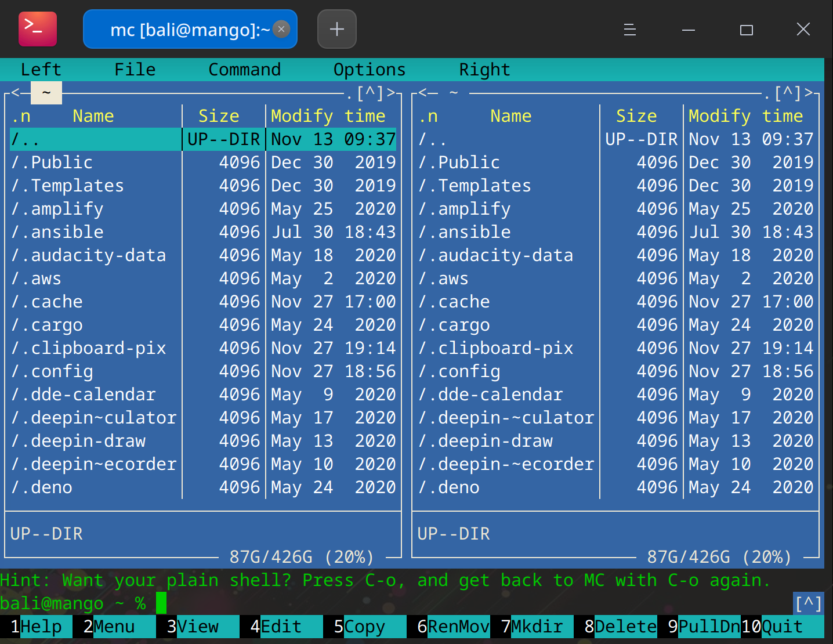Select /.clipboard-pix in right panel

click(x=615, y=348)
